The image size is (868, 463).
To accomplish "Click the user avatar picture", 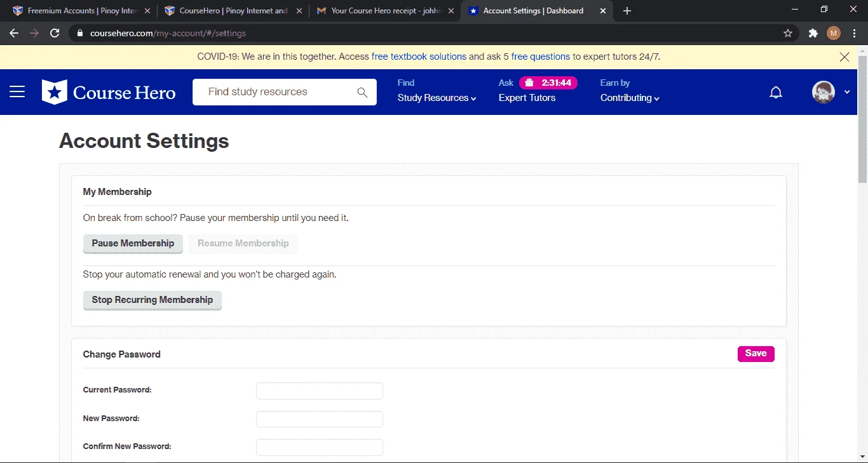I will pos(824,92).
